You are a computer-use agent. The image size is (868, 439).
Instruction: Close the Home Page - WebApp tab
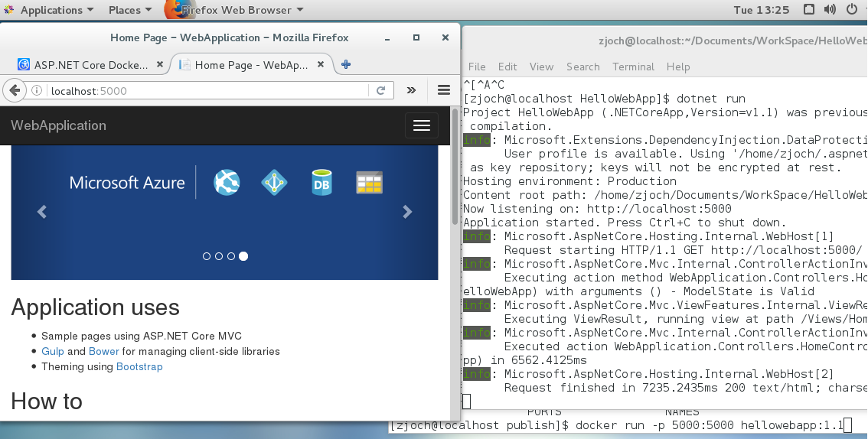pos(320,65)
